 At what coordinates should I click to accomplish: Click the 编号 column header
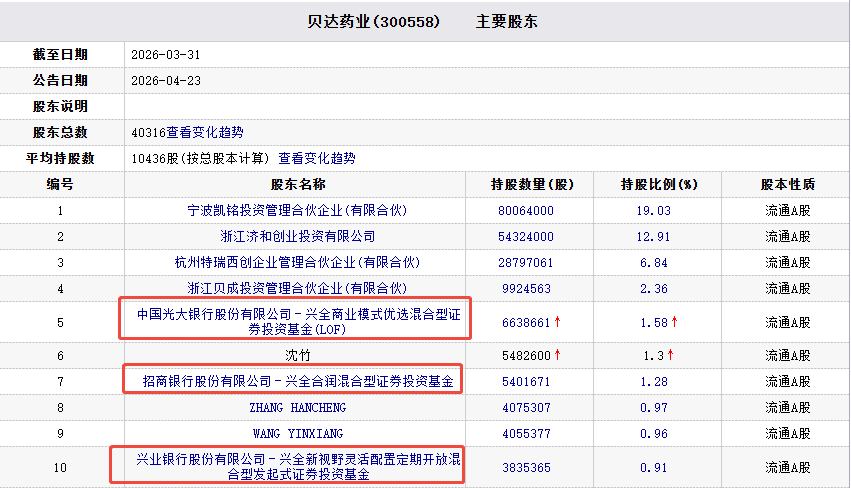(x=60, y=184)
